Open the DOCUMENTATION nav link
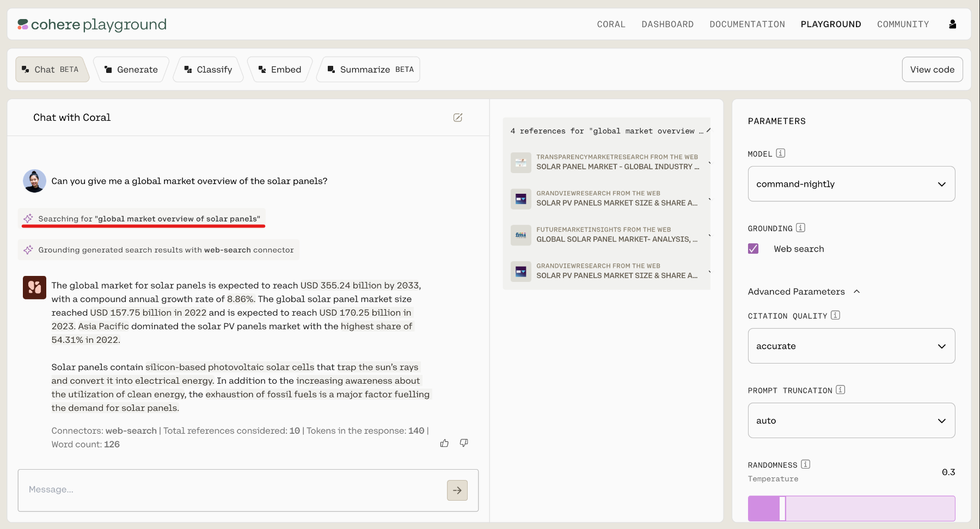This screenshot has height=529, width=980. [x=747, y=24]
